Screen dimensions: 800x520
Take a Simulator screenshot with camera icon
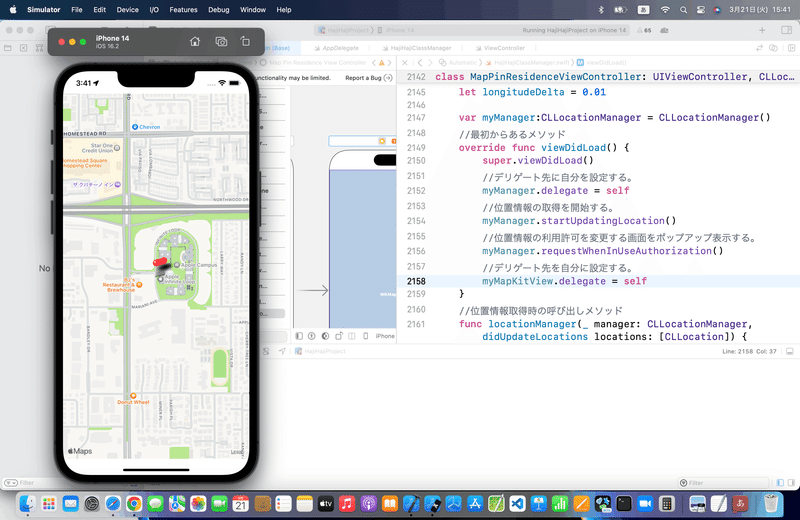pos(221,41)
